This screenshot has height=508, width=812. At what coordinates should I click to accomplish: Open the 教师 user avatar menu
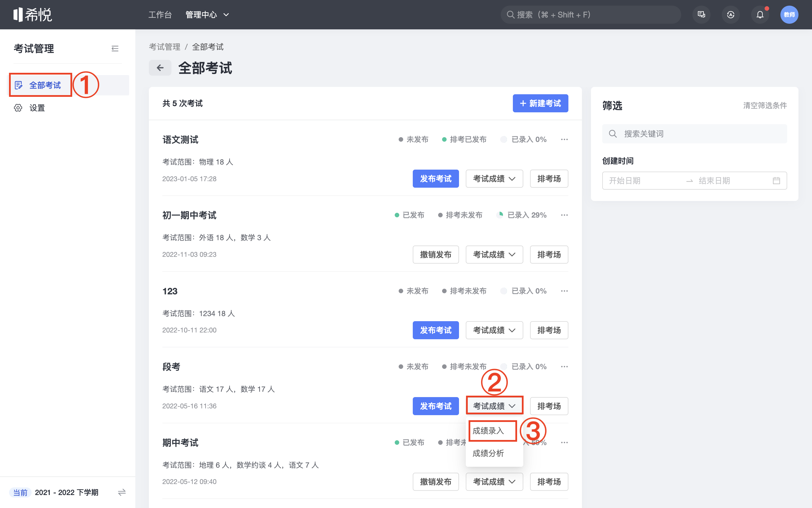click(x=789, y=14)
